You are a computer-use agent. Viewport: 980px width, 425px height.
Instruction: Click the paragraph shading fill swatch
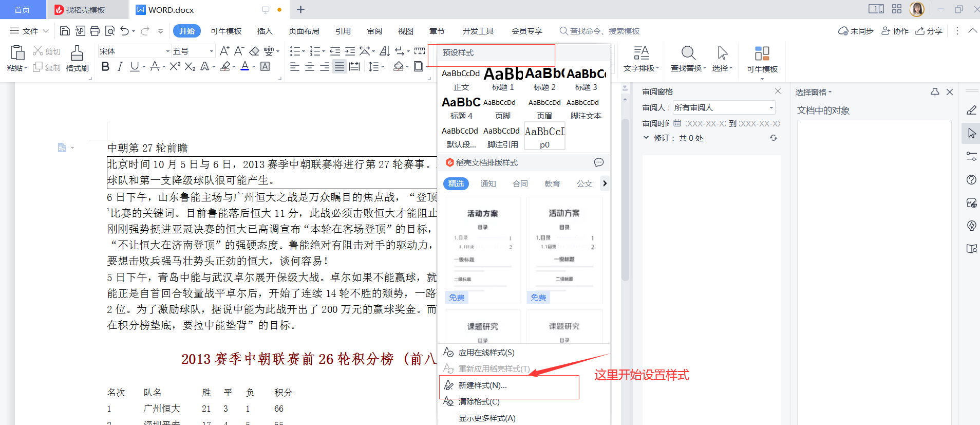coord(398,66)
